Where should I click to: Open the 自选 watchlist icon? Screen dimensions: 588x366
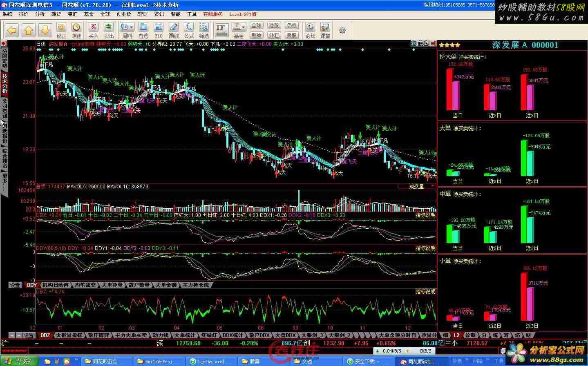click(x=143, y=30)
